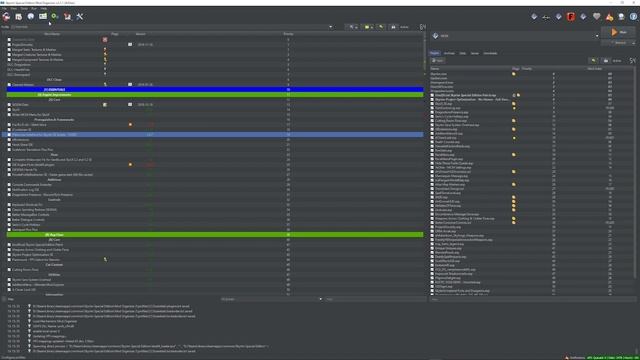Open list options wrench icon above mods
The height and width of the screenshot is (360, 640).
[x=353, y=27]
